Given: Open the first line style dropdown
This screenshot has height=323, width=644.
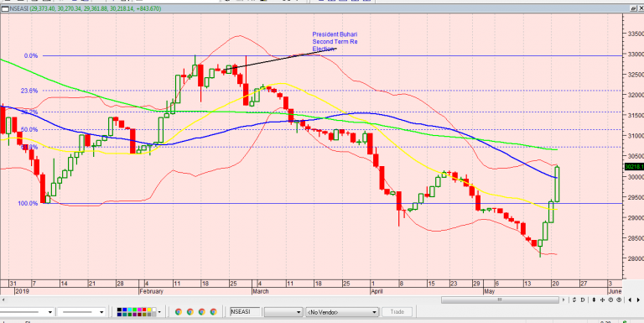Looking at the screenshot, I should (x=27, y=312).
